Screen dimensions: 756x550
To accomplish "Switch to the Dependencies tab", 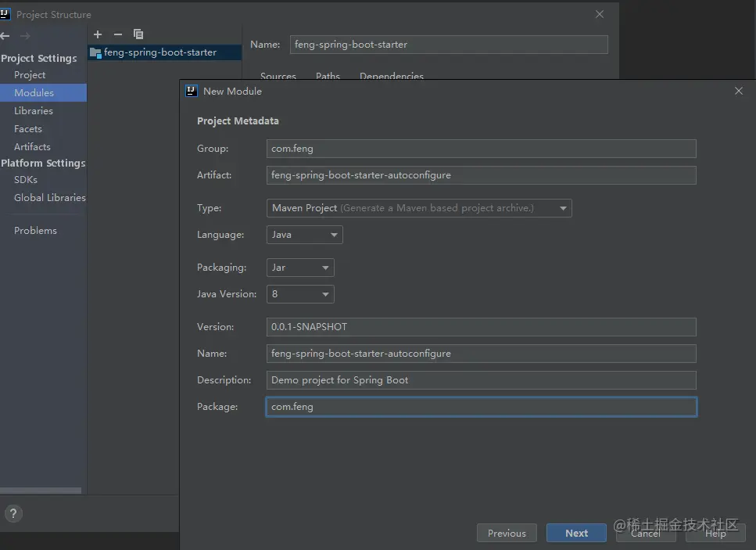I will (x=392, y=75).
